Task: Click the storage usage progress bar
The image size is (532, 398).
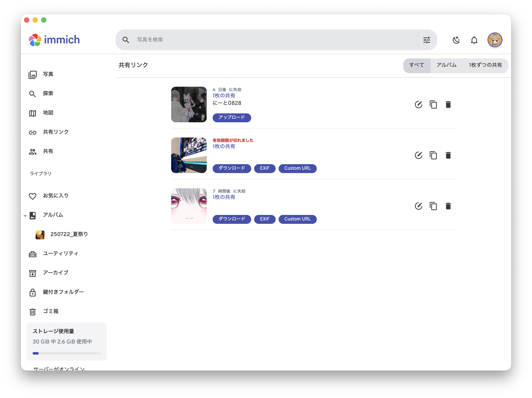Action: click(67, 353)
